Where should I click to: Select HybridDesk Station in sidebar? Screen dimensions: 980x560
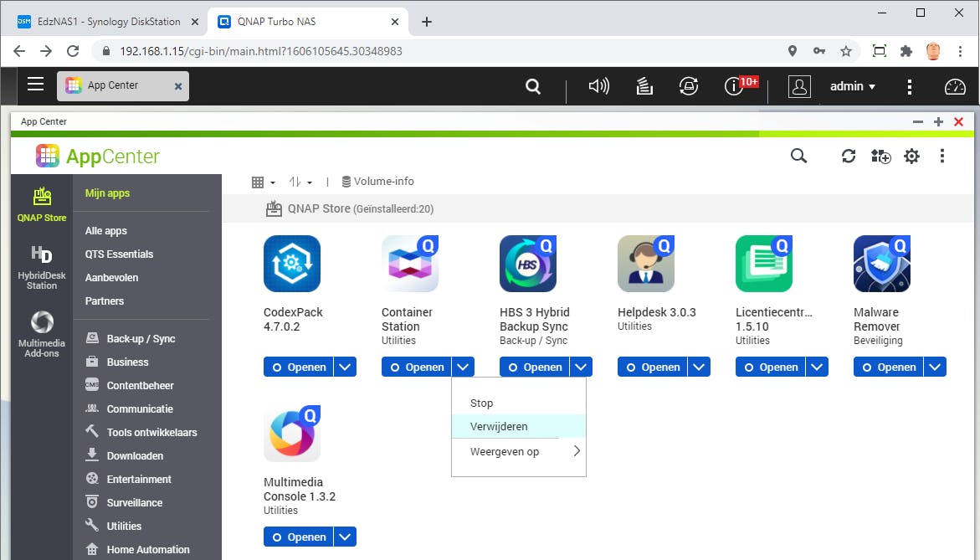(42, 268)
